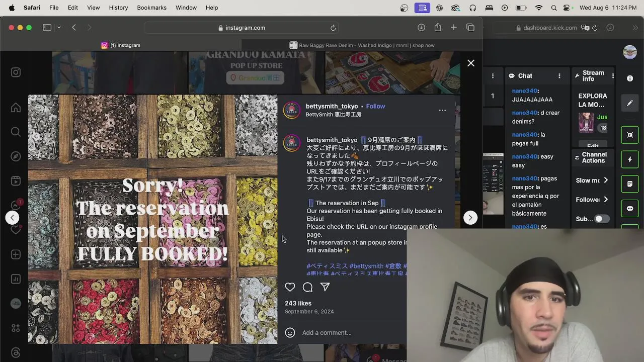This screenshot has height=362, width=644.
Task: Open Safari sidebar dropdown chevron
Action: (59, 28)
